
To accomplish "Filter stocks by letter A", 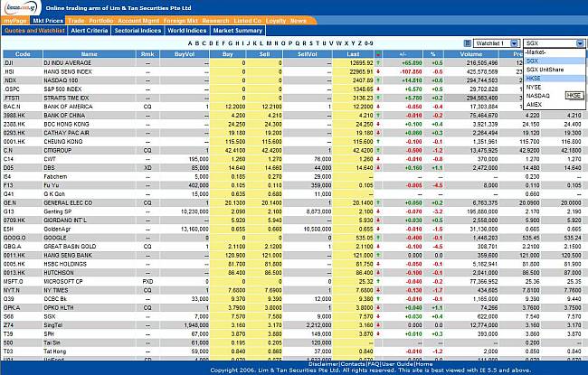I will click(190, 43).
